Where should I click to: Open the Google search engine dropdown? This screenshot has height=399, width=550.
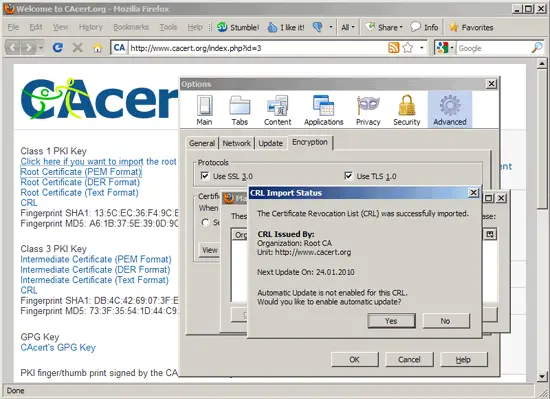pyautogui.click(x=445, y=48)
